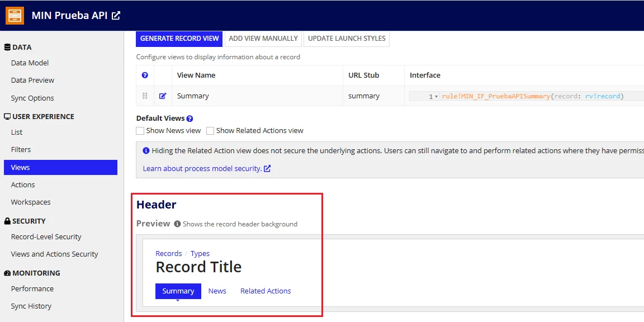
Task: Open Actions in sidebar
Action: (x=23, y=185)
